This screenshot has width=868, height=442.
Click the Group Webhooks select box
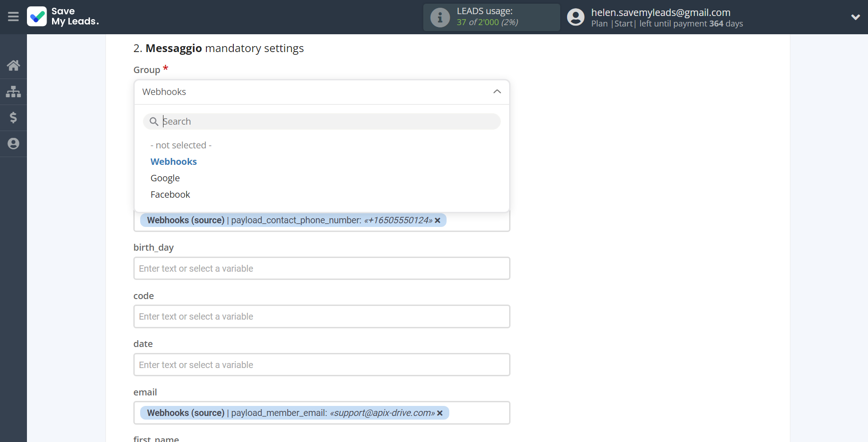point(322,92)
